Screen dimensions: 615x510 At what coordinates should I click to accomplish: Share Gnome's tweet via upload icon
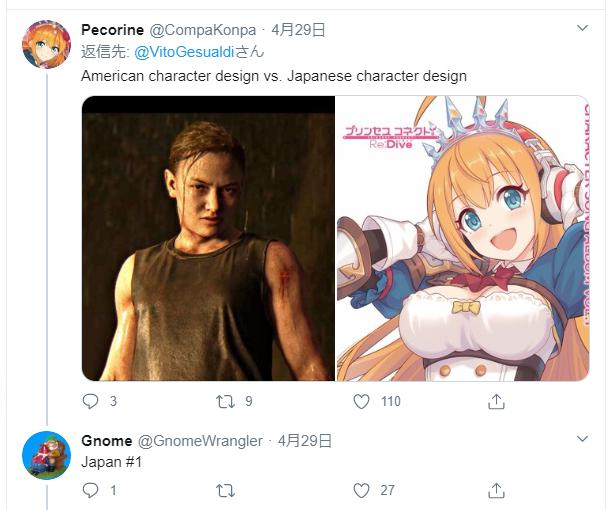(x=496, y=490)
